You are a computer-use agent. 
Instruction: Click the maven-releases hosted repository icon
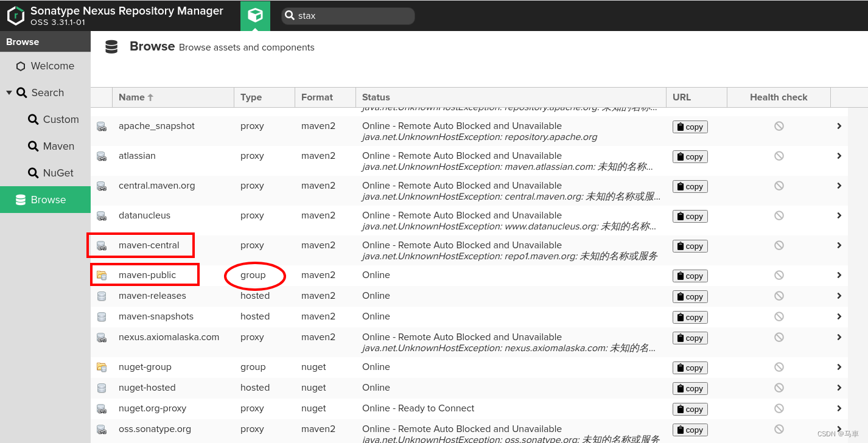tap(101, 296)
